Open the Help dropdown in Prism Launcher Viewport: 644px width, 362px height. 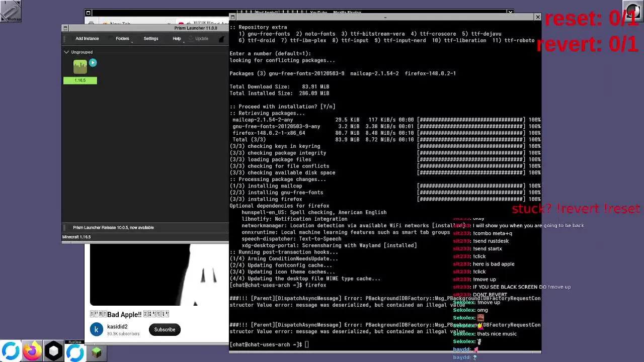(177, 39)
